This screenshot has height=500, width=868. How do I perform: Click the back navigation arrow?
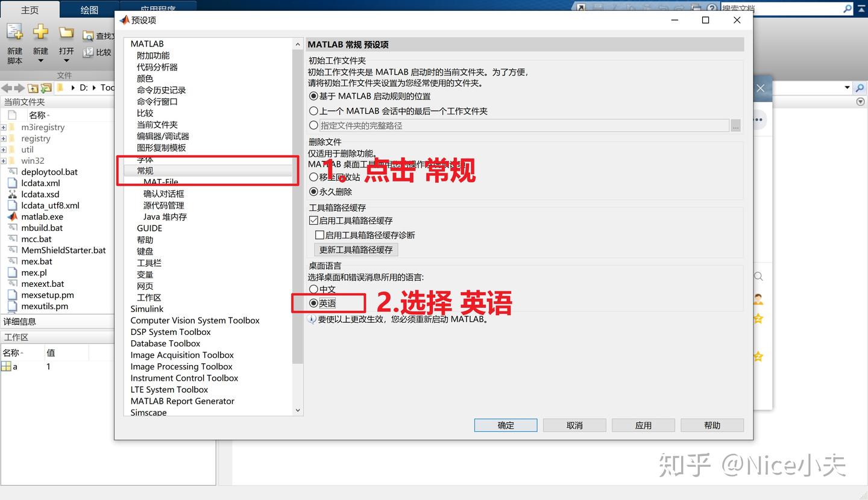[x=6, y=87]
